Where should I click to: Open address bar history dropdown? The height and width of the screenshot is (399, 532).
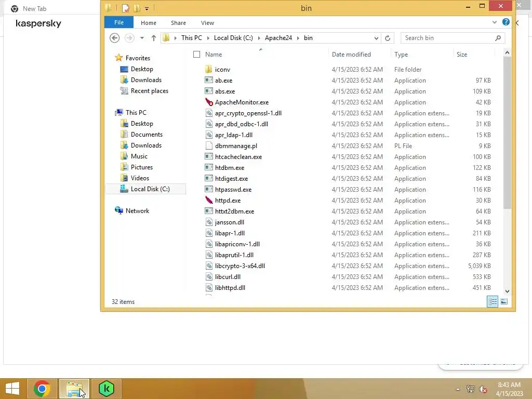tap(376, 38)
